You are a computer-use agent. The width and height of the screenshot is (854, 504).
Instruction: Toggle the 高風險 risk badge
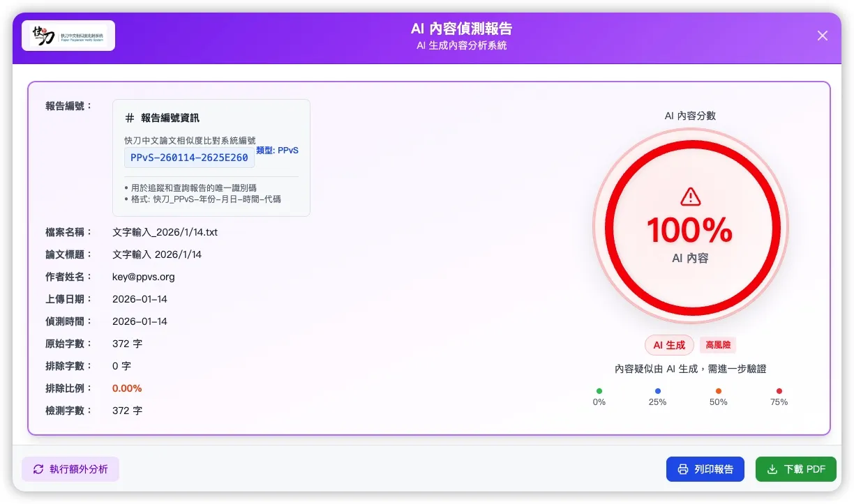point(717,344)
